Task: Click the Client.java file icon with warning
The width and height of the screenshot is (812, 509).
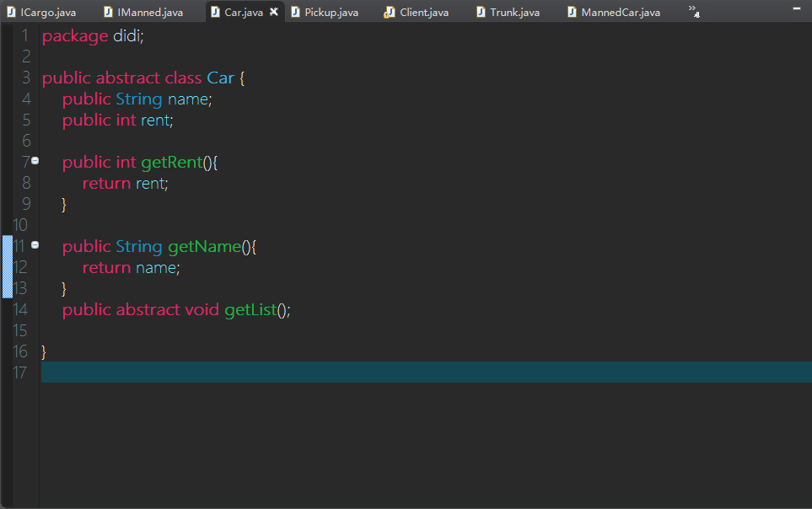Action: (390, 13)
